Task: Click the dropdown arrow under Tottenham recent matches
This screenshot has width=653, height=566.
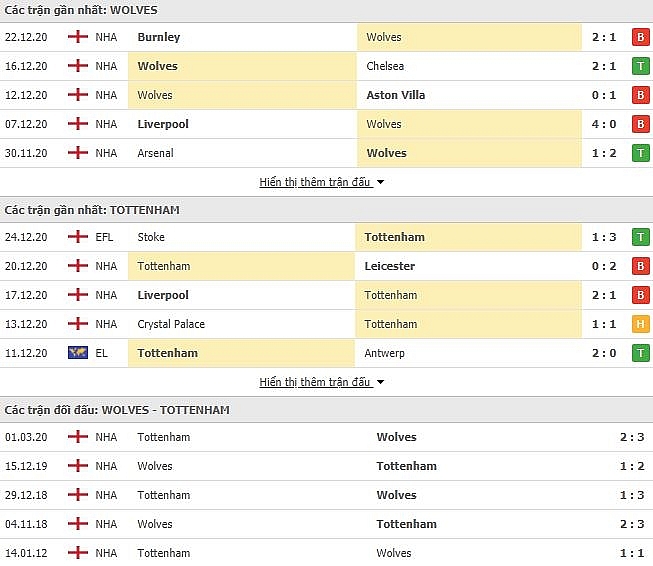Action: [x=380, y=382]
